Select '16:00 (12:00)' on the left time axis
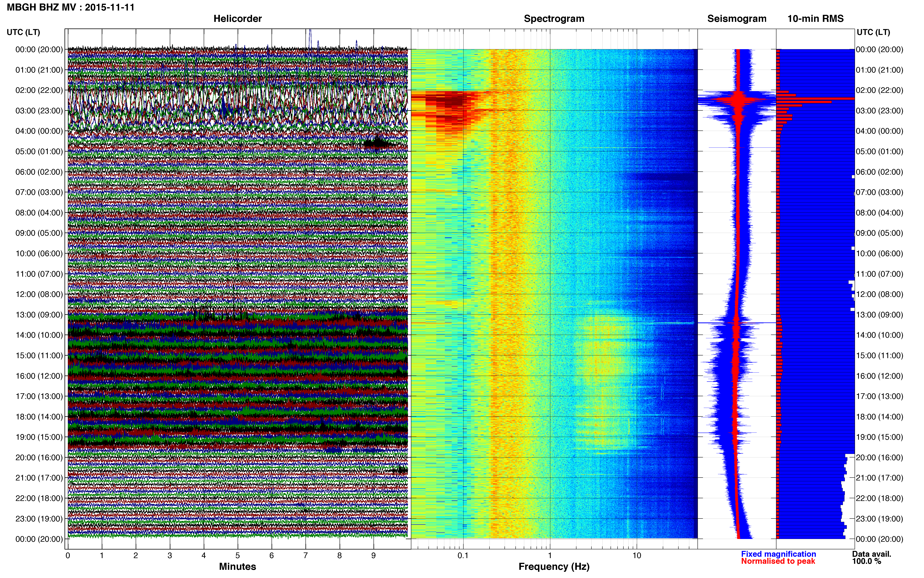924x578 pixels. point(39,376)
